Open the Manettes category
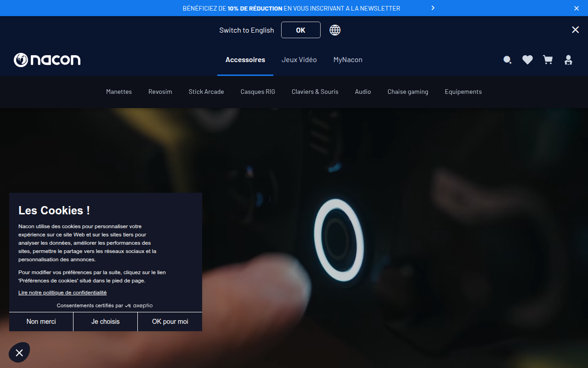Viewport: 588px width, 368px height. click(119, 92)
